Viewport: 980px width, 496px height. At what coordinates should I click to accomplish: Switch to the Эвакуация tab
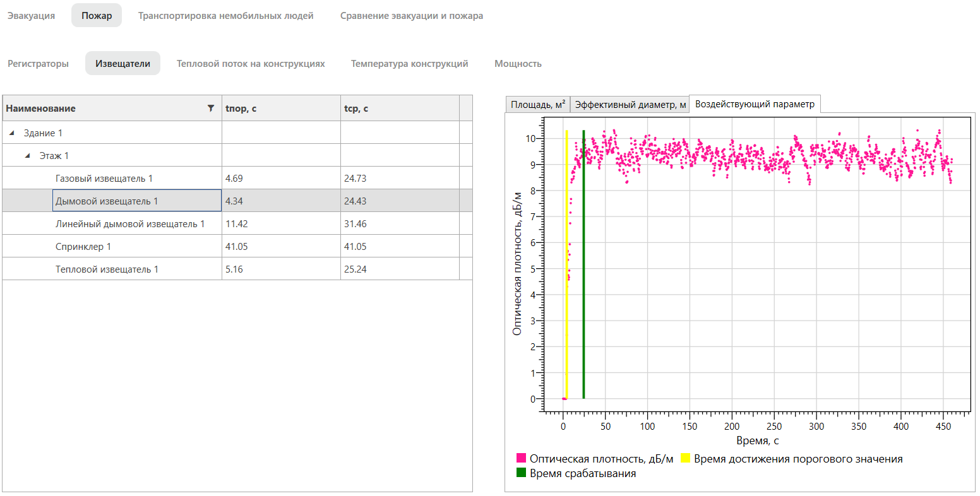point(31,16)
